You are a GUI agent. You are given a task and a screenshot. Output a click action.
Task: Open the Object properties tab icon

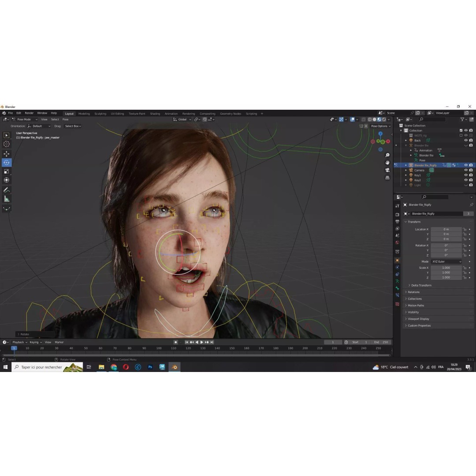(x=397, y=260)
